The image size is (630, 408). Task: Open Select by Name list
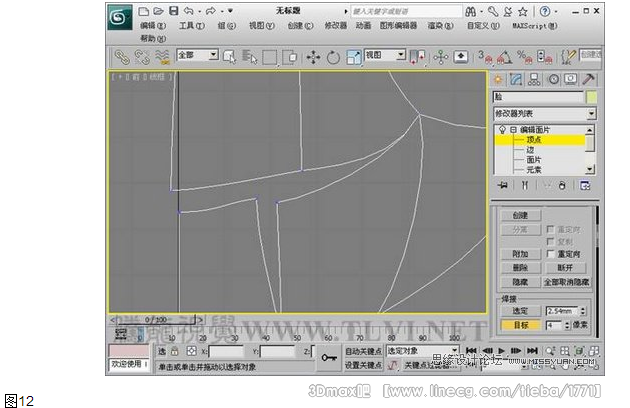pos(250,57)
